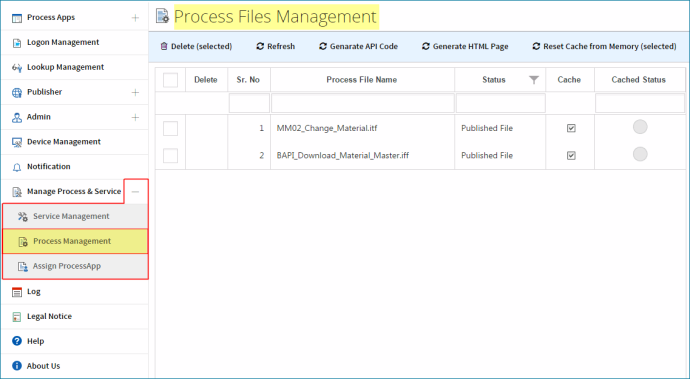Click the Publisher globe icon

pos(17,92)
